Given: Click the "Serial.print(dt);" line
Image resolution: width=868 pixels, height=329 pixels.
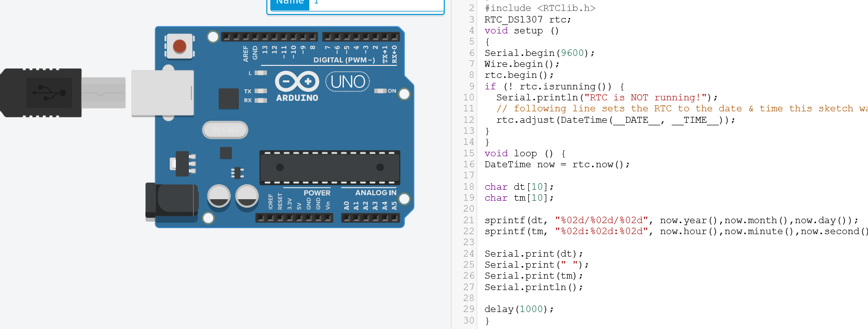Looking at the screenshot, I should click(x=534, y=254).
